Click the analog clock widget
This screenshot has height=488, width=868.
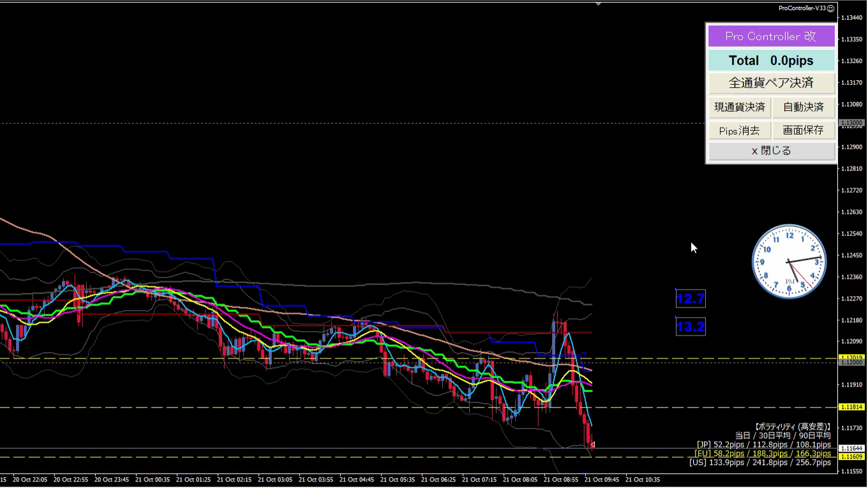789,261
